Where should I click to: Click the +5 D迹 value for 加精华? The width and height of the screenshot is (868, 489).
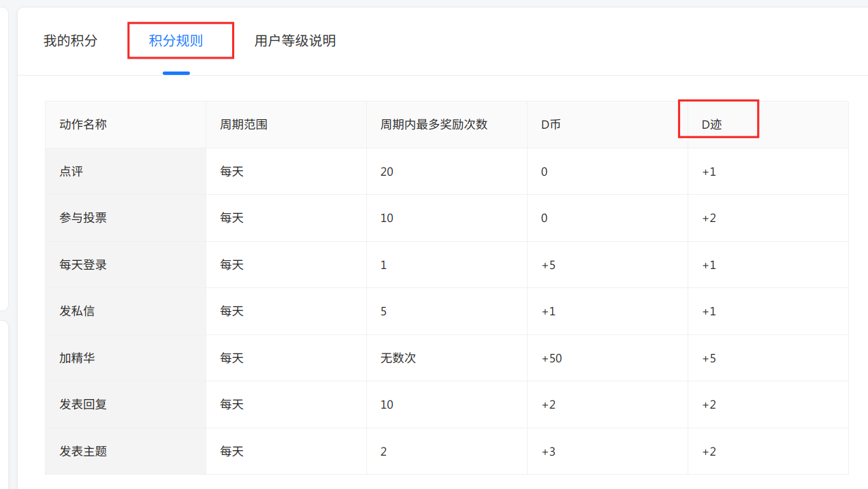point(709,358)
